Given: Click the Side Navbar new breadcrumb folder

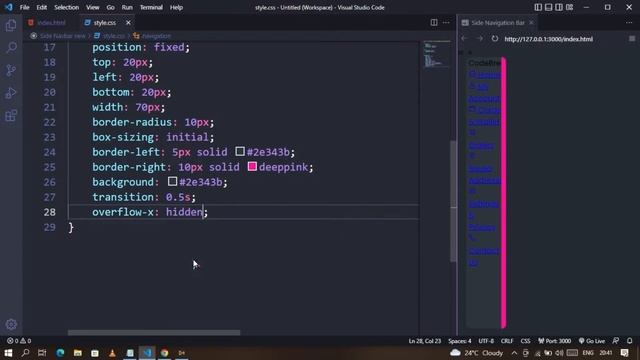Looking at the screenshot, I should [x=58, y=36].
